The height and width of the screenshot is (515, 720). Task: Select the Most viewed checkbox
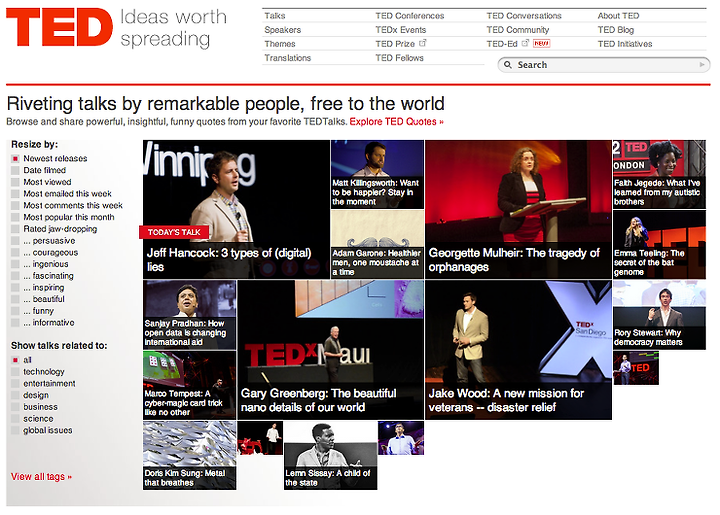15,182
